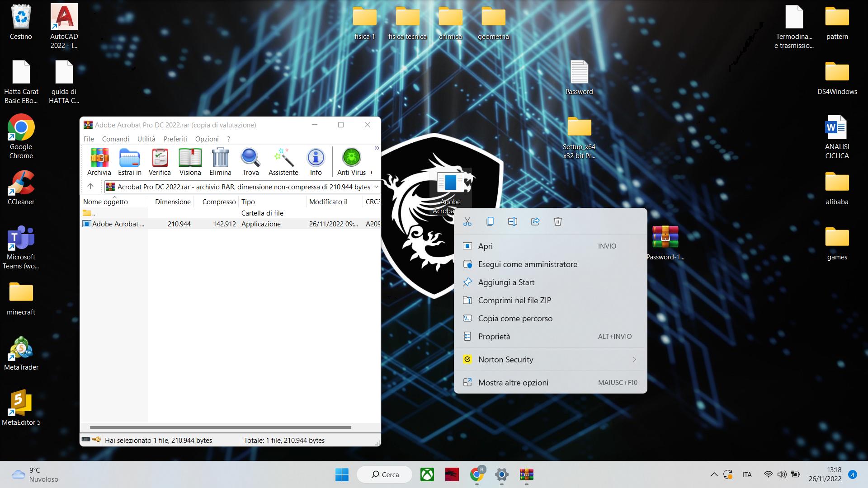The width and height of the screenshot is (868, 488).
Task: Choose Mostra altre opzioni entry
Action: click(x=513, y=383)
